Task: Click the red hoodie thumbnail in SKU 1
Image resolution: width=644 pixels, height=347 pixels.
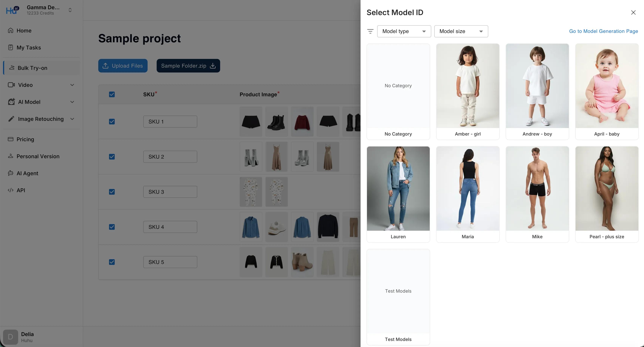Action: click(302, 122)
